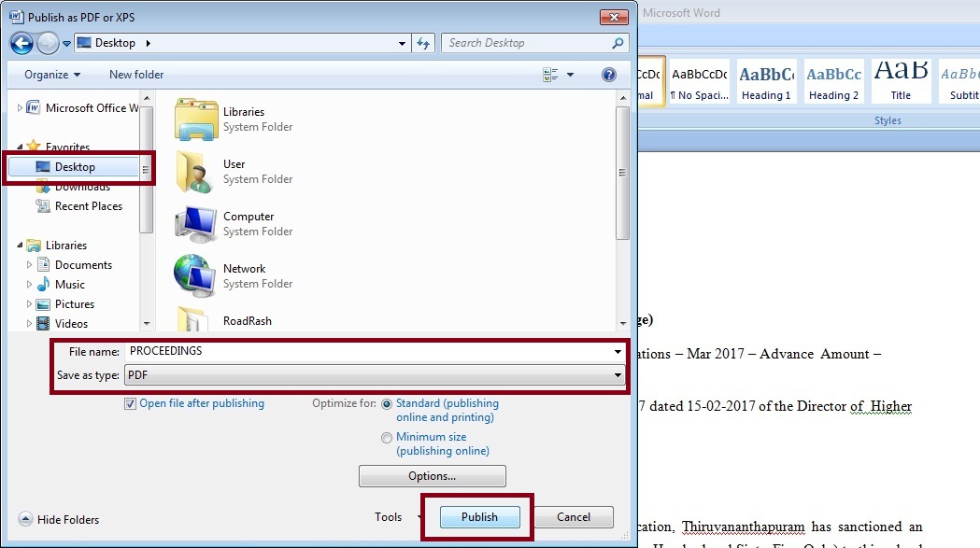The image size is (980, 548).
Task: Open the Options... dialog button
Action: coord(432,476)
